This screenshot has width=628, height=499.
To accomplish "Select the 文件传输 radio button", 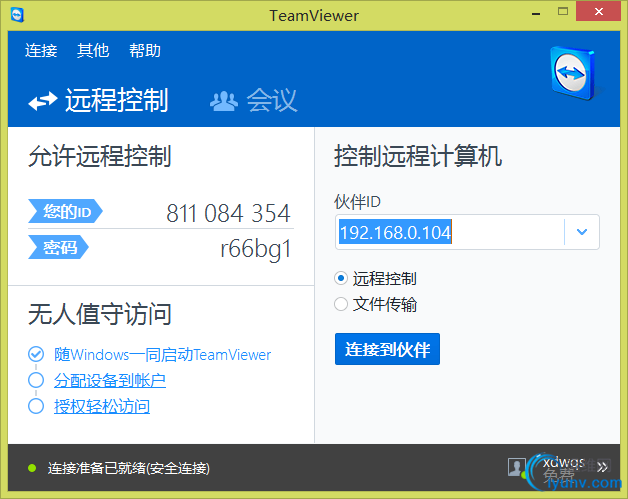I will (x=341, y=304).
